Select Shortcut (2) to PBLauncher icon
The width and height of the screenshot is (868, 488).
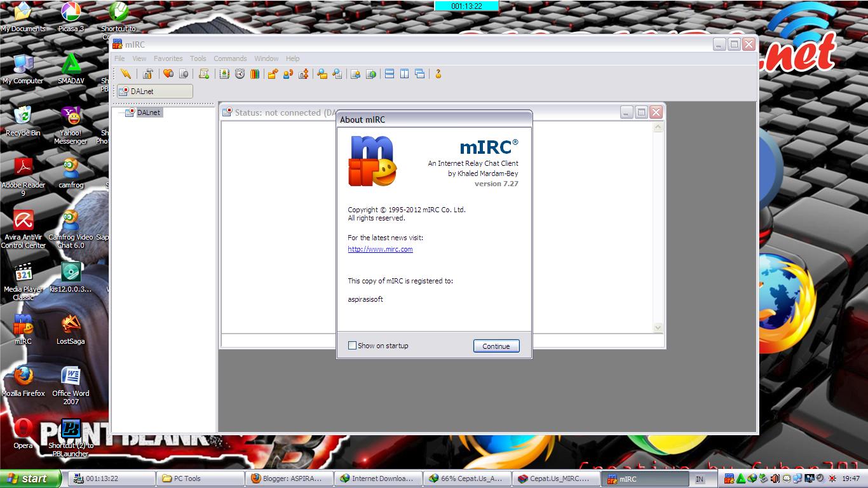point(71,438)
